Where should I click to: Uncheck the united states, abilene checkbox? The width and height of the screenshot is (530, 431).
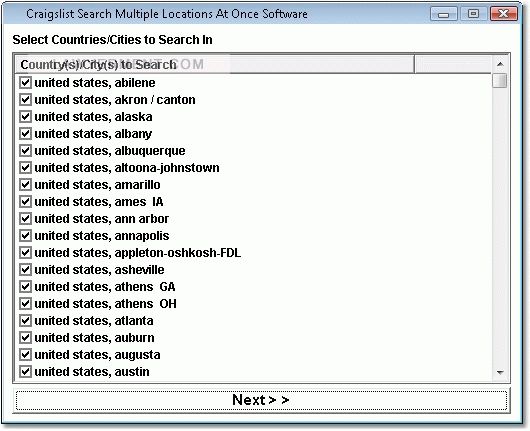pos(25,82)
